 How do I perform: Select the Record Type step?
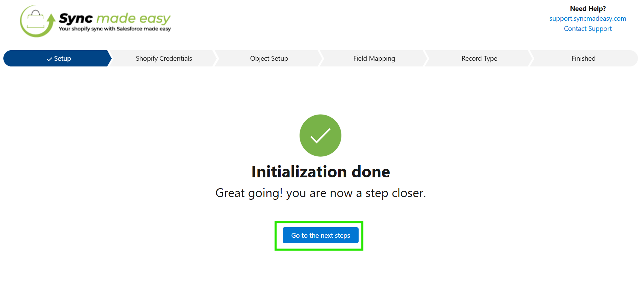pos(479,58)
